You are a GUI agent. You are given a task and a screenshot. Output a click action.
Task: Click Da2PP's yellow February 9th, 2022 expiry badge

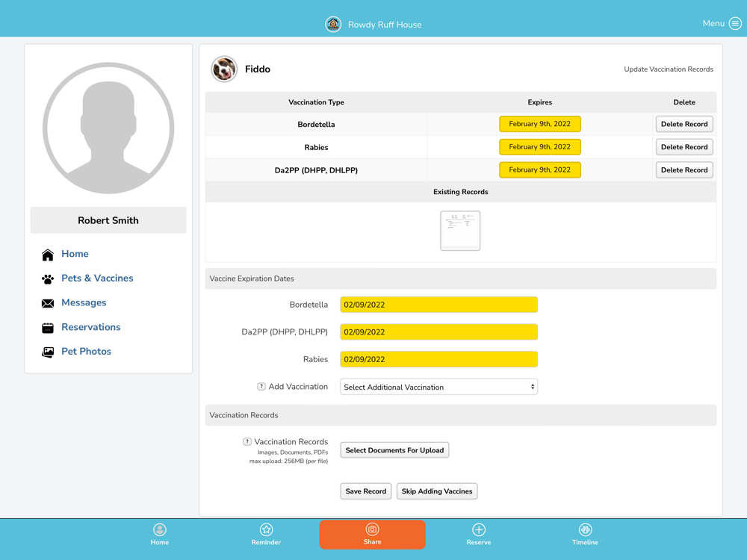click(x=540, y=169)
